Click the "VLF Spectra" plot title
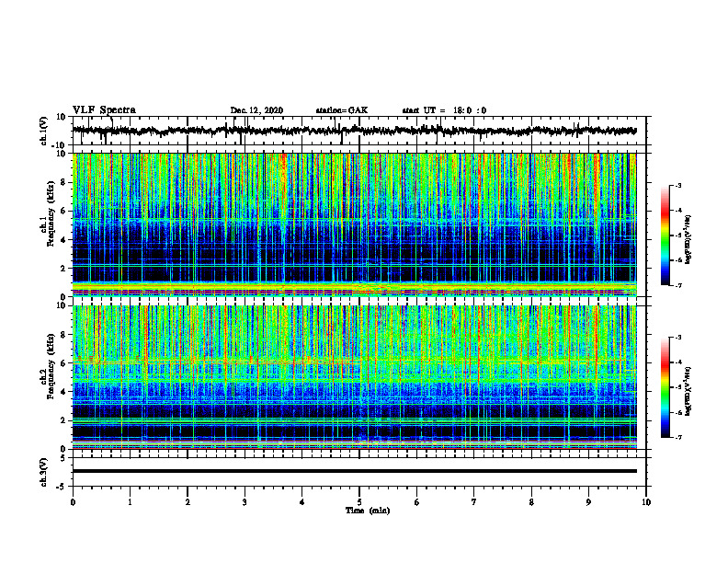 tap(104, 109)
